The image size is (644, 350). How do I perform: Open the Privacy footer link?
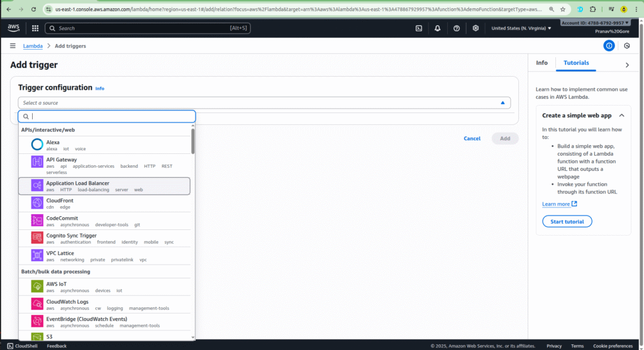coord(554,346)
